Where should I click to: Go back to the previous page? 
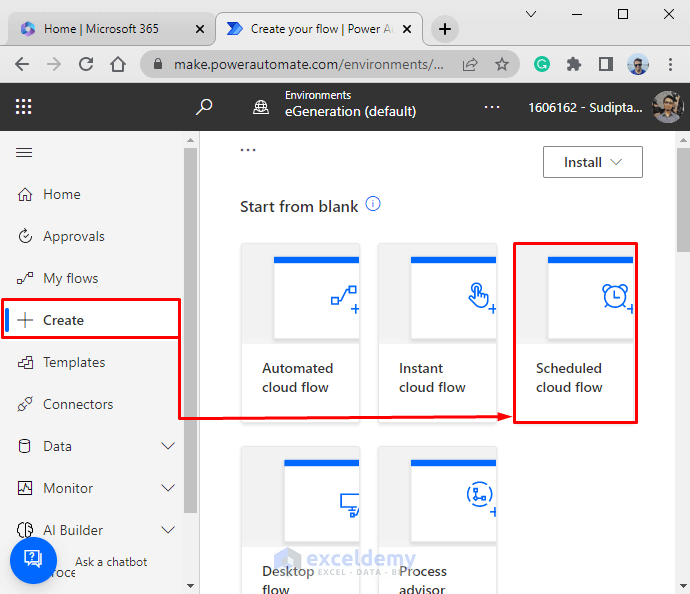point(22,64)
